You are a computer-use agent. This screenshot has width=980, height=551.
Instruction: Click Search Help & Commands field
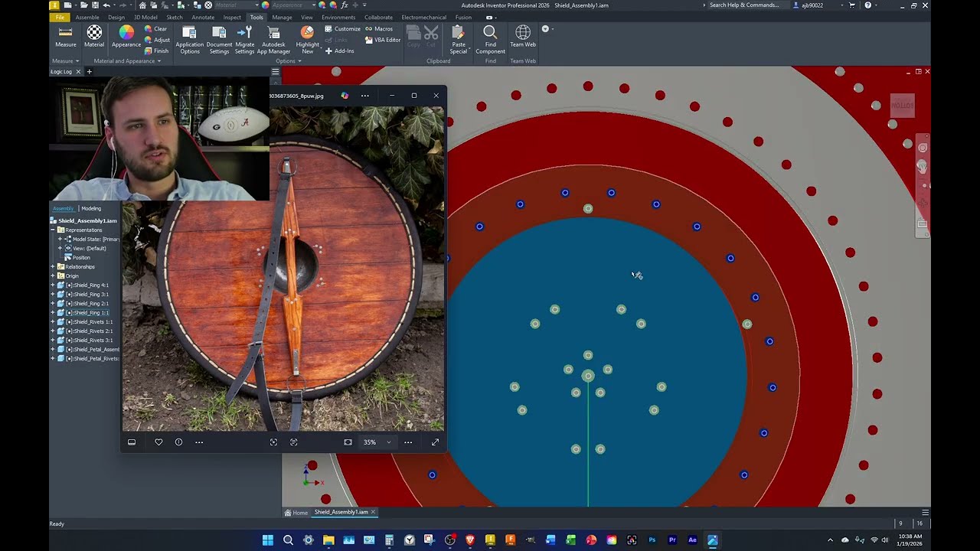pyautogui.click(x=744, y=5)
